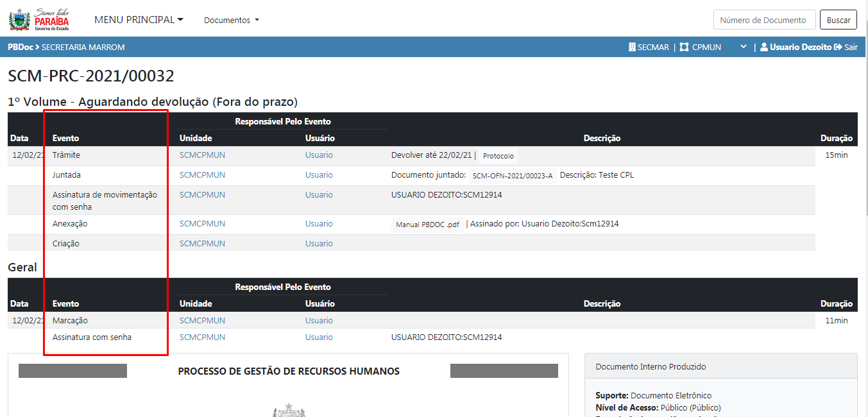Click the PBDoc breadcrumb link
Viewport: 868px width, 417px height.
pos(20,47)
